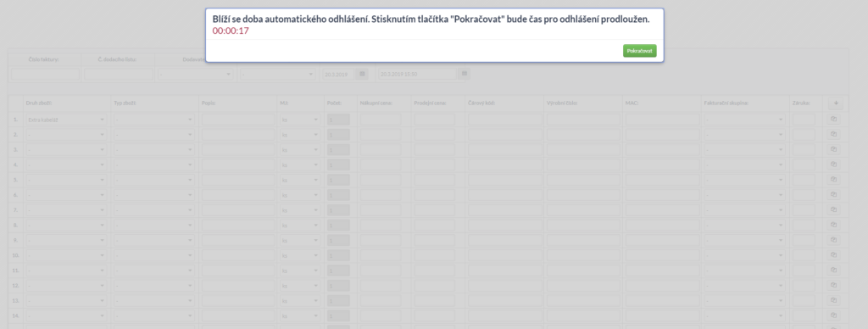
Task: Click the copy icon in row 11
Action: (x=833, y=270)
